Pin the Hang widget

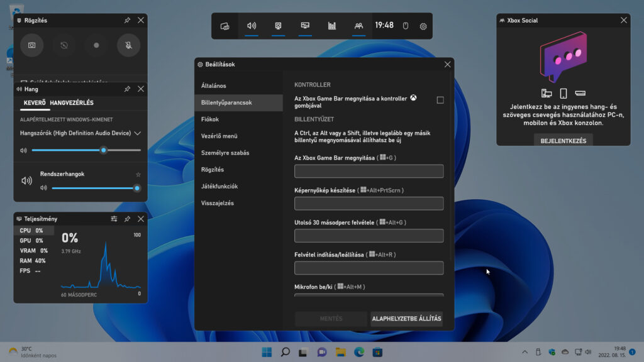pos(127,89)
